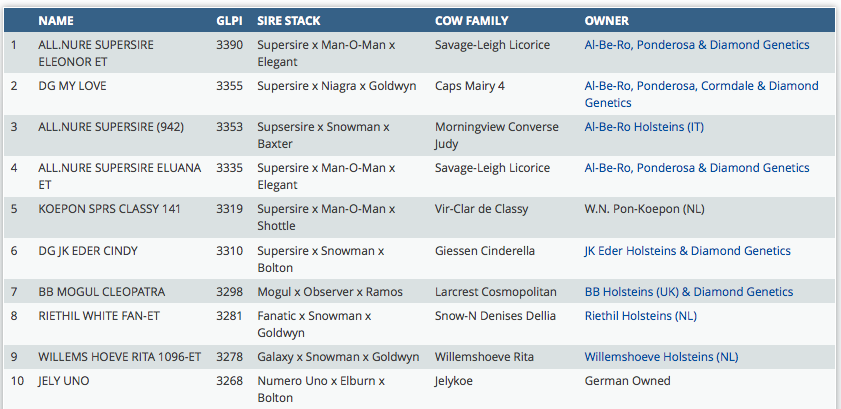Click BB Holsteins (UK) & Diamond Genetics link

click(x=688, y=292)
